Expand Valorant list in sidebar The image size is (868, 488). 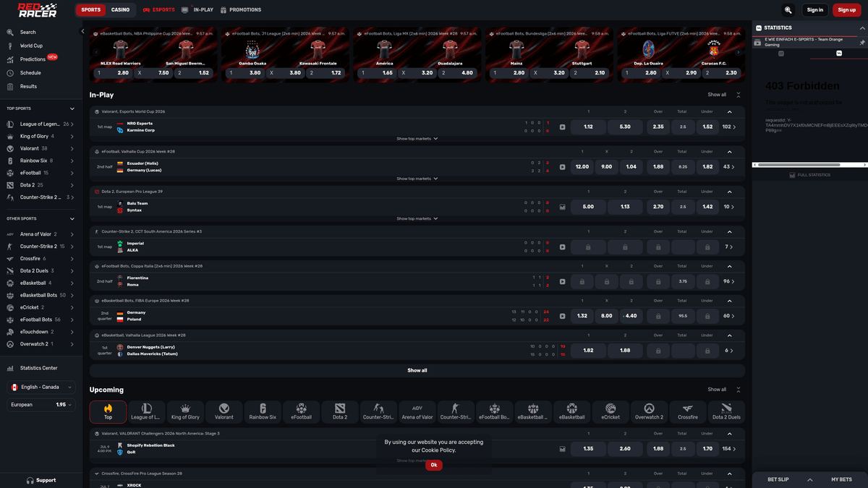tap(40, 148)
